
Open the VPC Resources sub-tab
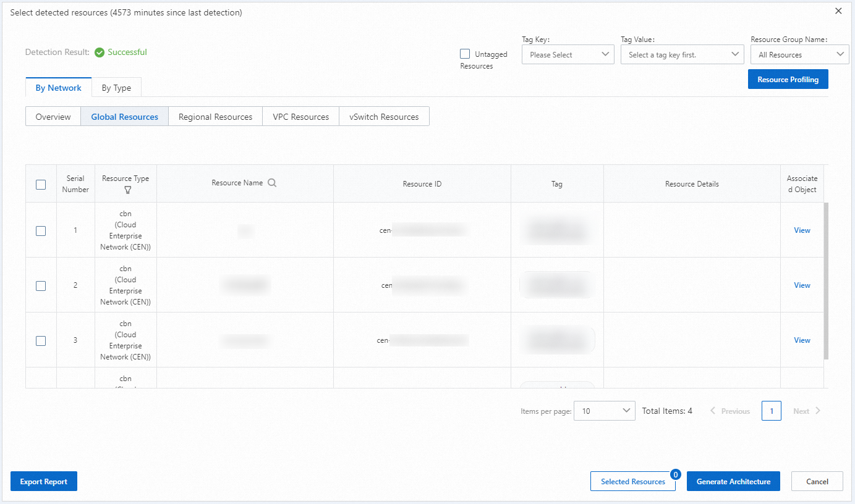coord(300,117)
